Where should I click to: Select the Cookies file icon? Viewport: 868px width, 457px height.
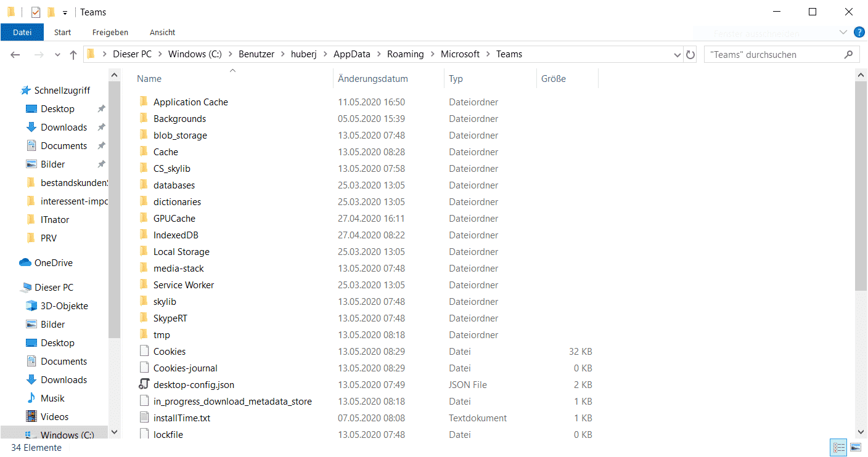click(x=144, y=351)
